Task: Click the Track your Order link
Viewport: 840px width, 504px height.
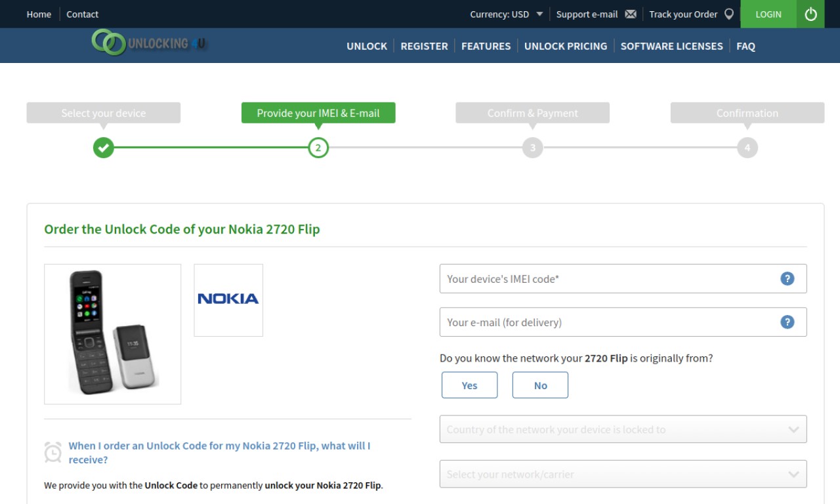Action: coord(683,14)
